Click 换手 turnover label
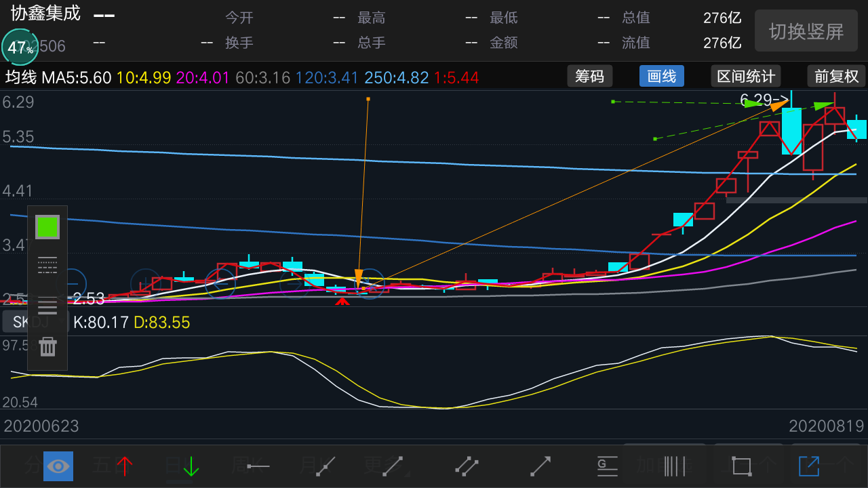 [239, 43]
